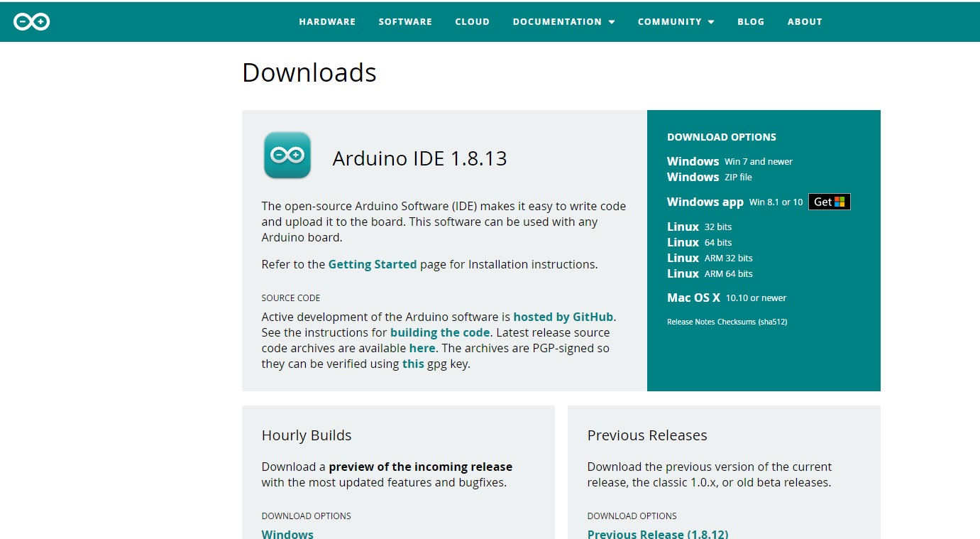Download Linux ARM 32 bits version
Image resolution: width=980 pixels, height=539 pixels.
pyautogui.click(x=710, y=258)
